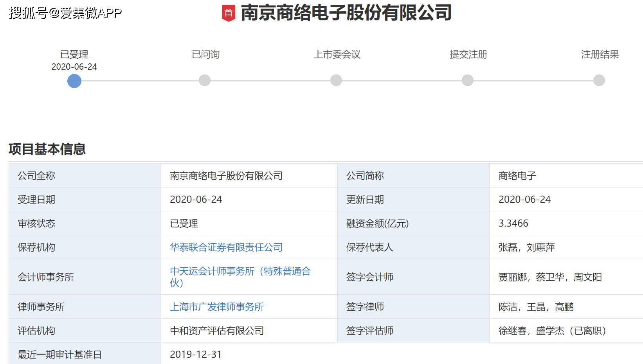Click the 审核状态 value 已受理
This screenshot has height=364, width=643.
(184, 223)
